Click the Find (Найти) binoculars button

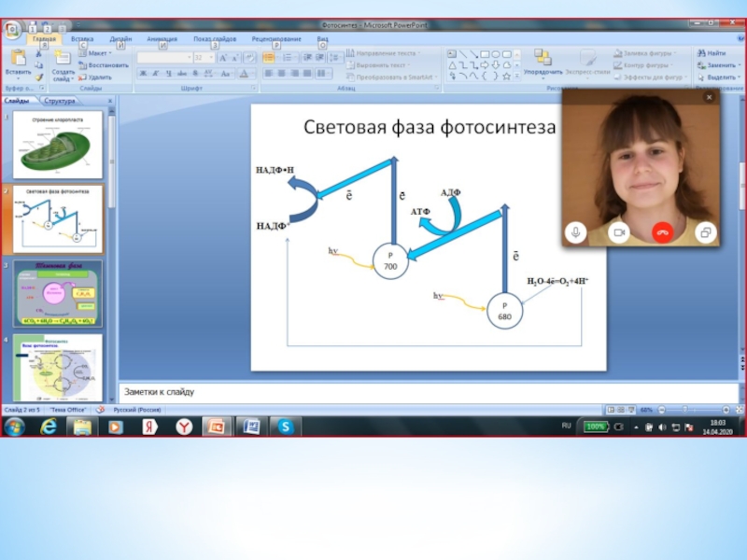pos(712,53)
